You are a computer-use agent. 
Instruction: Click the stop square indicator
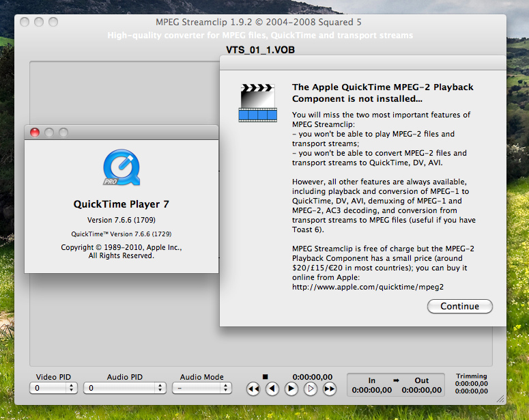pos(265,376)
